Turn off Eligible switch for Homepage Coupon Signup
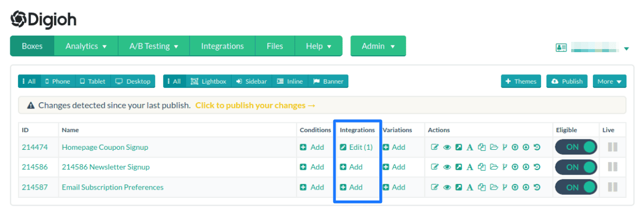 (576, 147)
